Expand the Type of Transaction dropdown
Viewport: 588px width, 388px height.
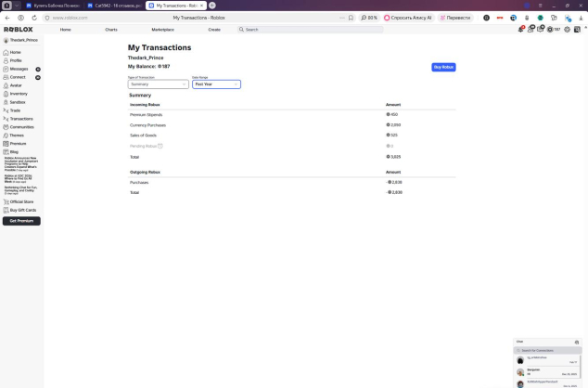click(x=158, y=84)
